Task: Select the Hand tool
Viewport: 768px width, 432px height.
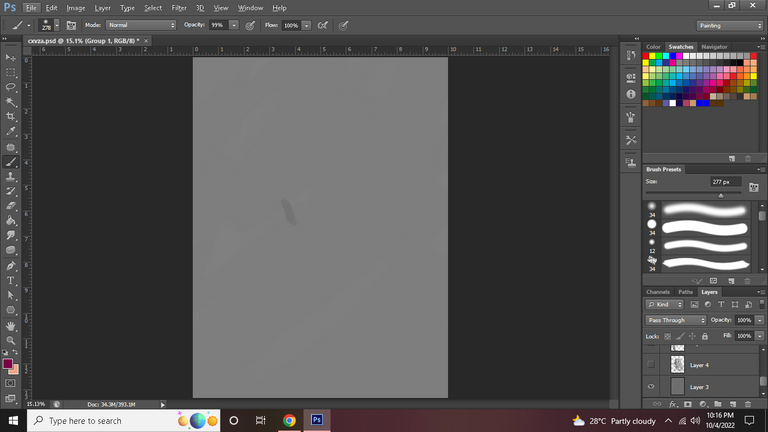Action: 10,326
